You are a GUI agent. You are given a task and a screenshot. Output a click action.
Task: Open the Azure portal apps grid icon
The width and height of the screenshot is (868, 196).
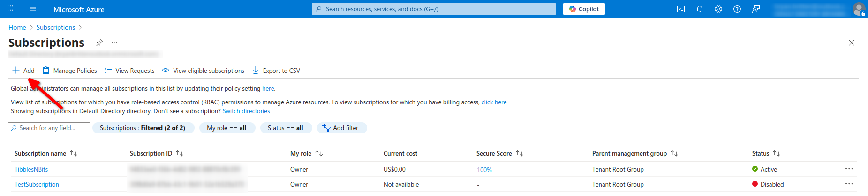point(10,9)
